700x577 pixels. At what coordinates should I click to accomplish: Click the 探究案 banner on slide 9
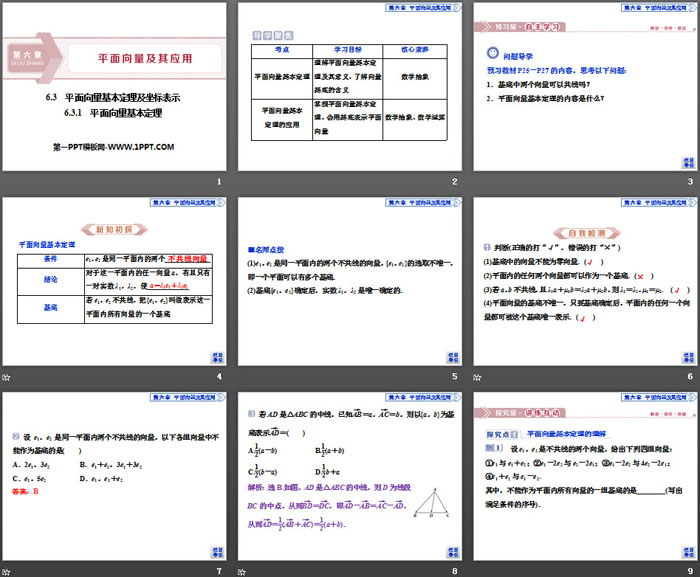[520, 413]
